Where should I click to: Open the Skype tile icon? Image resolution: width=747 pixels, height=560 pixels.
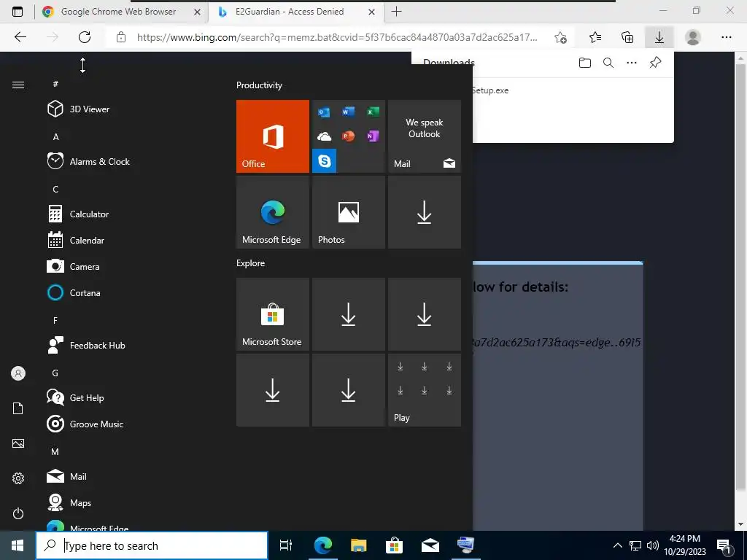[x=325, y=161]
